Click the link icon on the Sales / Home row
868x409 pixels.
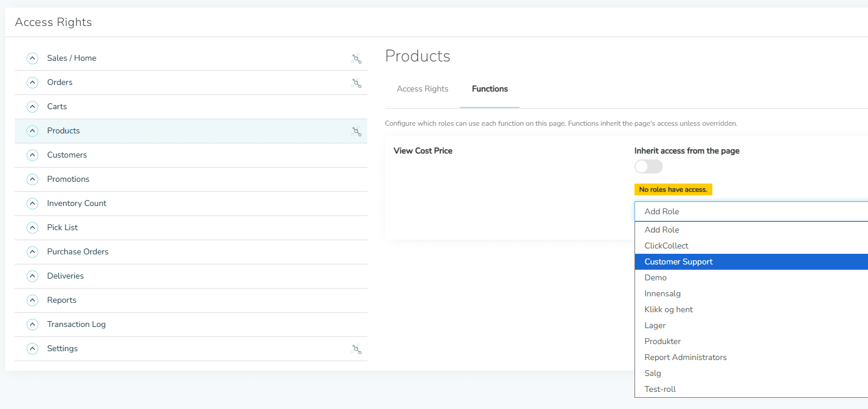pyautogui.click(x=356, y=58)
